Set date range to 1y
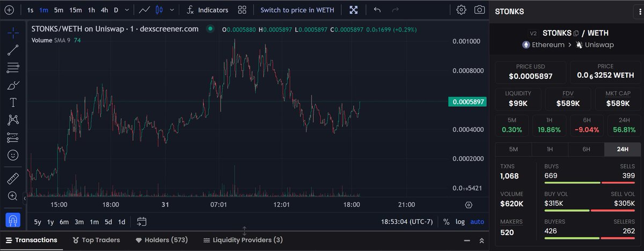Image resolution: width=644 pixels, height=251 pixels. coord(50,222)
